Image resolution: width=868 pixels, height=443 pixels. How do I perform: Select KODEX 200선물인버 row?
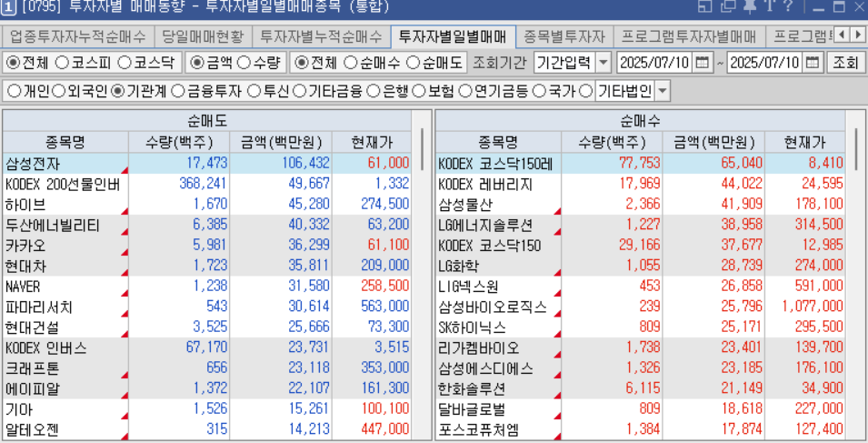click(207, 184)
